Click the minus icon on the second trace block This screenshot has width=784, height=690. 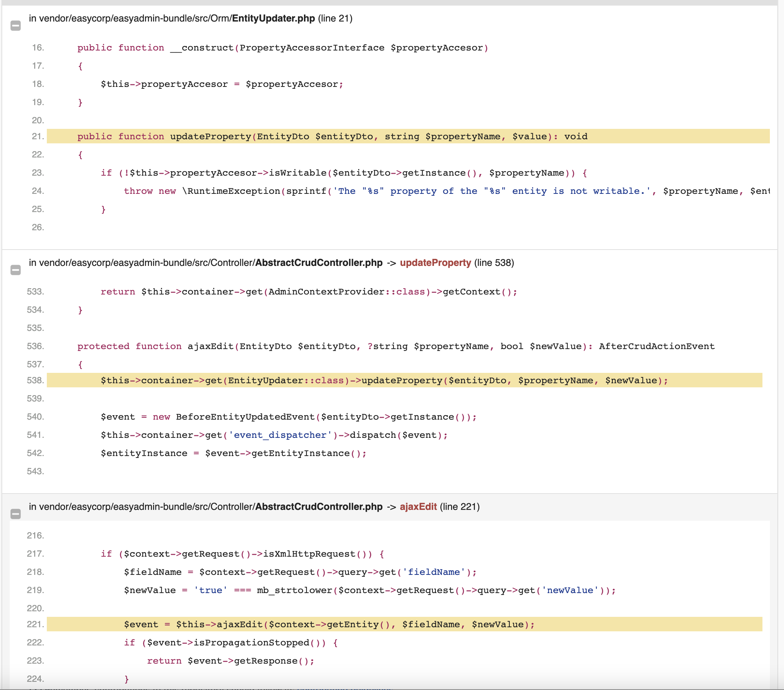pos(16,270)
